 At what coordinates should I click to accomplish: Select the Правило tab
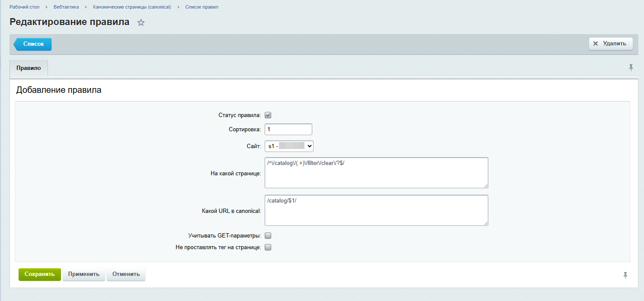[29, 68]
